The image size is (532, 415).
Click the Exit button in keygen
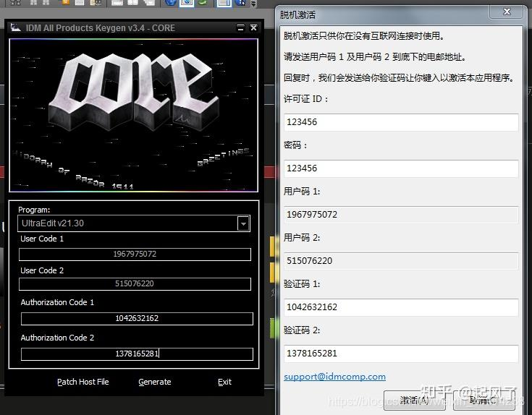pyautogui.click(x=224, y=382)
